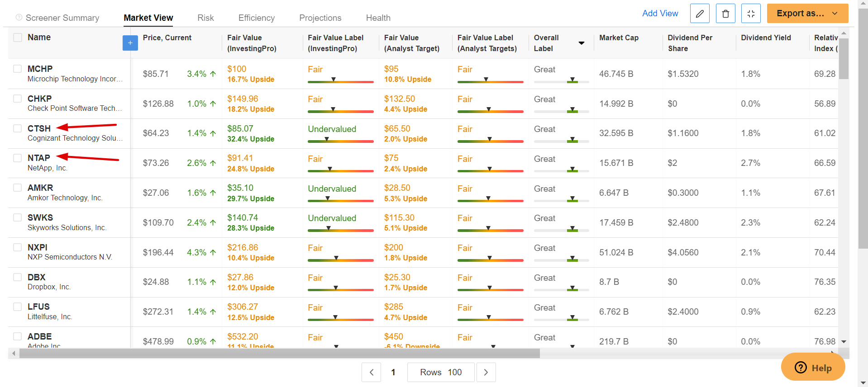Viewport: 868px width, 387px height.
Task: Click table vertical scroll down arrow
Action: [x=844, y=342]
